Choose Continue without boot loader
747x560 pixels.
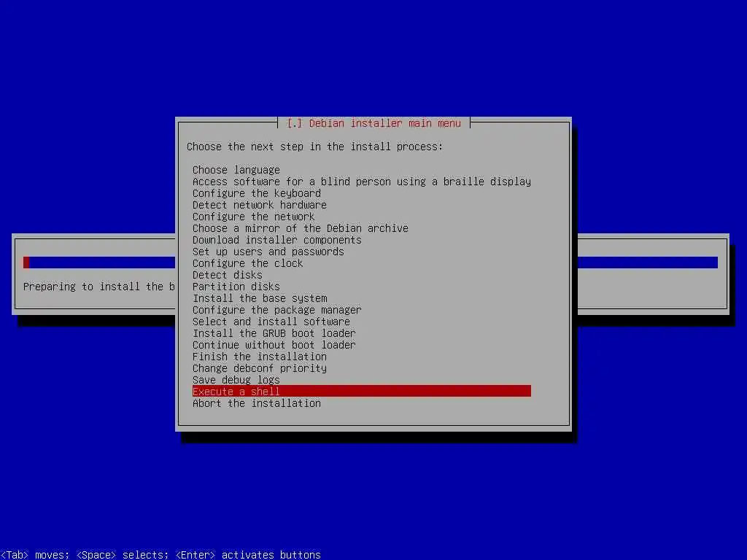[x=362, y=345]
